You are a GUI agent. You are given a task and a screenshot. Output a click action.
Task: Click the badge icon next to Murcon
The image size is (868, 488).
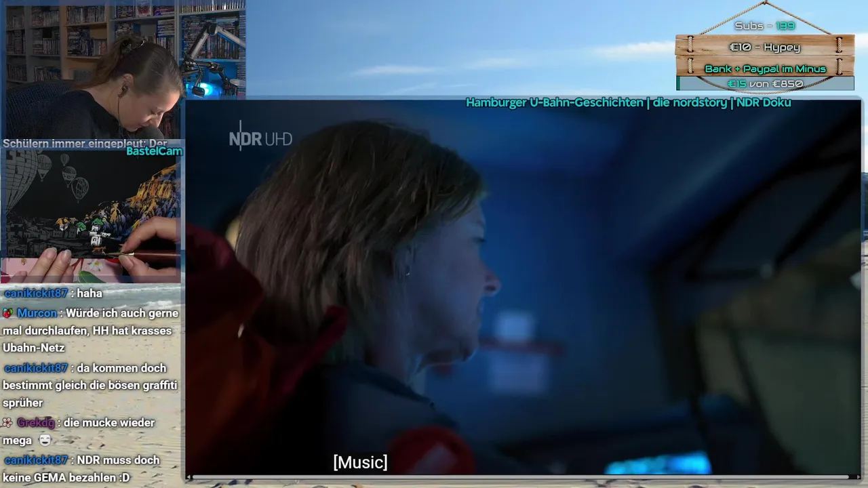(7, 313)
